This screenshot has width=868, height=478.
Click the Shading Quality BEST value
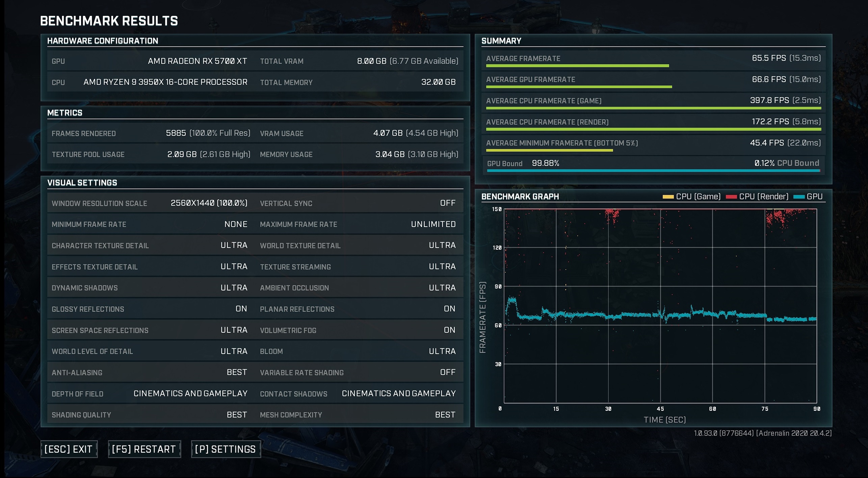237,415
